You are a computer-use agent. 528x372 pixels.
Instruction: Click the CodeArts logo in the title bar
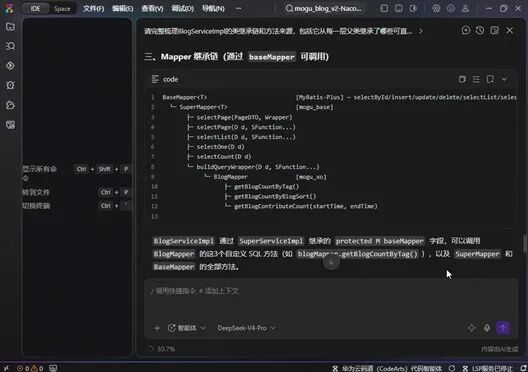[9, 8]
